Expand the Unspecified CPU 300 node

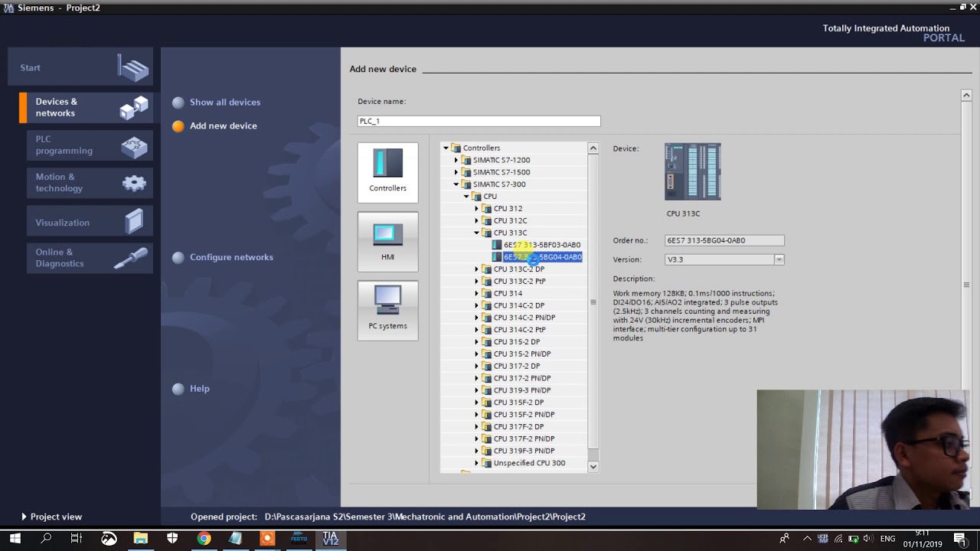[476, 463]
